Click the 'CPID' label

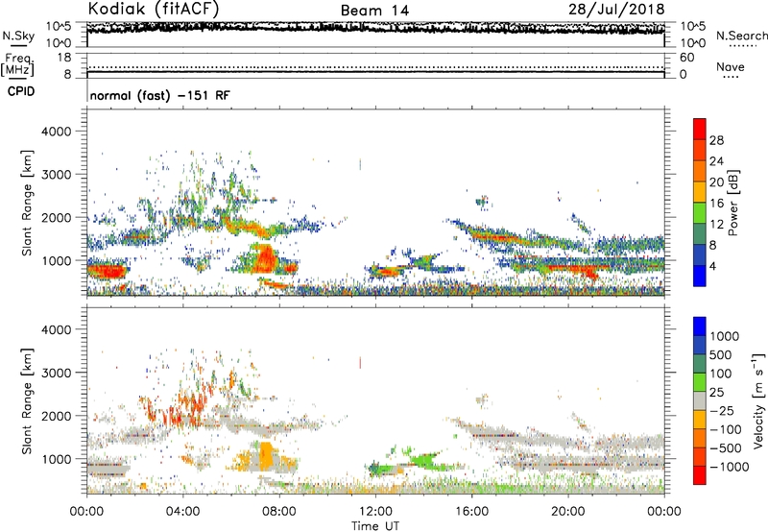click(x=21, y=91)
